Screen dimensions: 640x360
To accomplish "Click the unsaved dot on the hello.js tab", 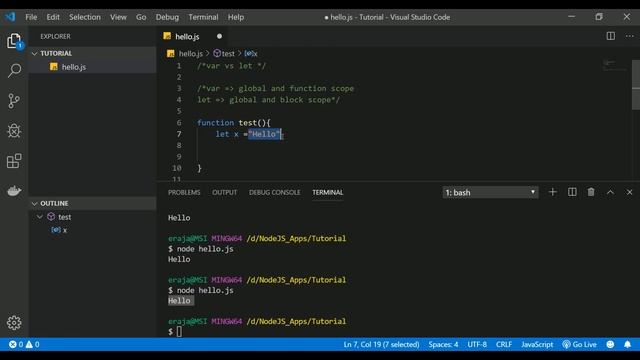I will tap(219, 36).
